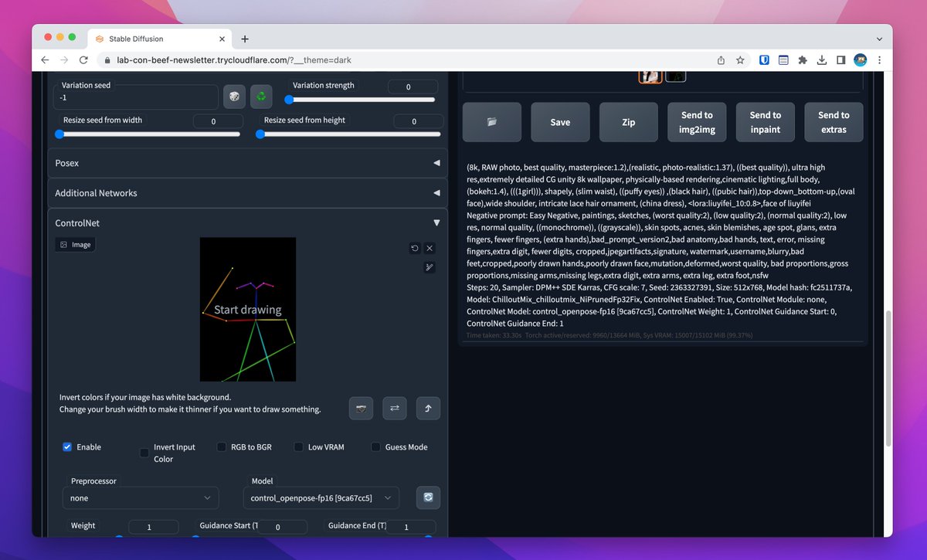Viewport: 927px width, 560px height.
Task: Upload an image using the upload arrow icon
Action: coord(428,408)
